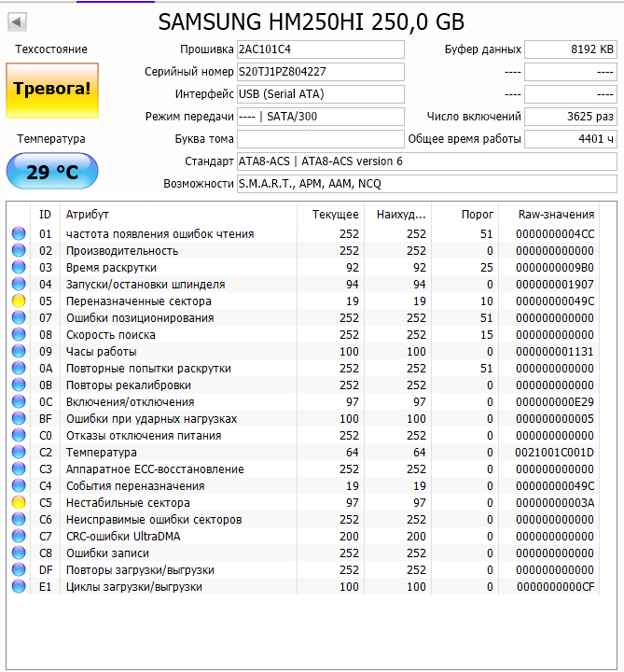This screenshot has width=624, height=672.
Task: Click the yellow Тревога! health status button
Action: pyautogui.click(x=52, y=91)
